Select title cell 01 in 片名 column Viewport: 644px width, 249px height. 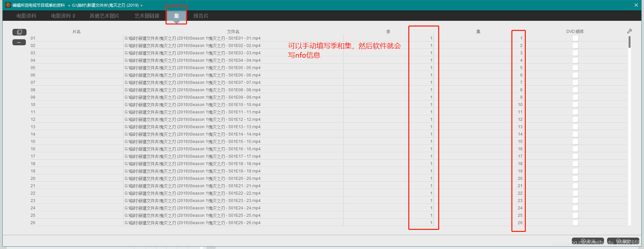[77, 38]
